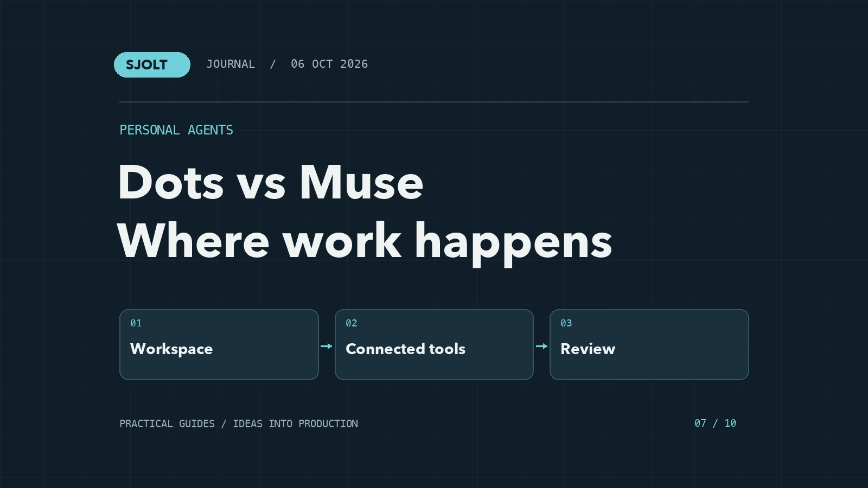Click the arrow between Connected tools and Review
868x488 pixels.
click(x=541, y=346)
